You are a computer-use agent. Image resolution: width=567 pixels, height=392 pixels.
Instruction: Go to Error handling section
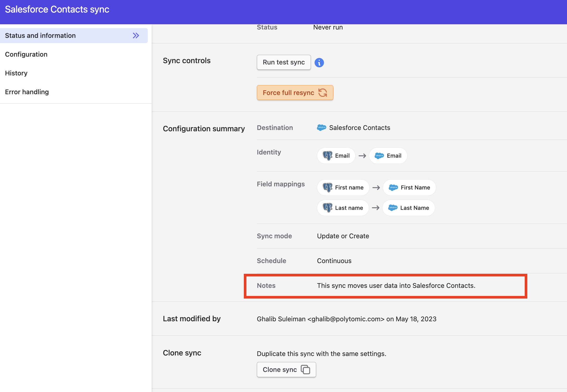pyautogui.click(x=27, y=92)
